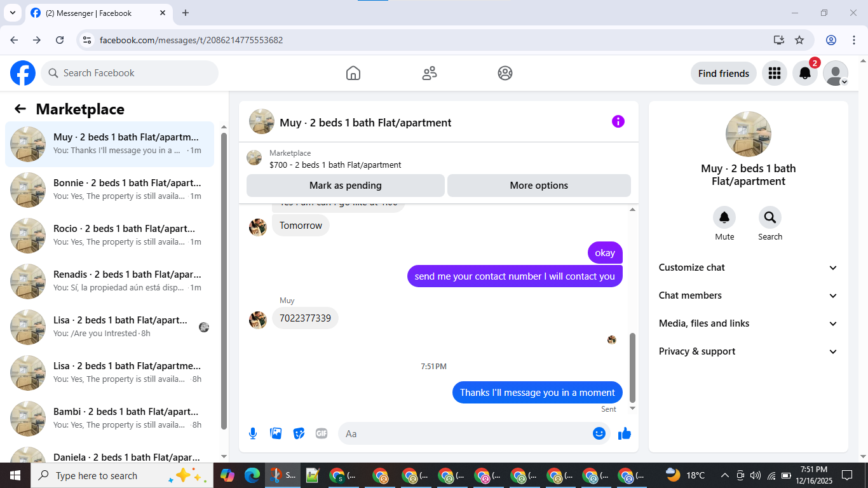This screenshot has width=868, height=488.
Task: Click 'Thanks I'll message you in a moment'
Action: click(x=538, y=393)
